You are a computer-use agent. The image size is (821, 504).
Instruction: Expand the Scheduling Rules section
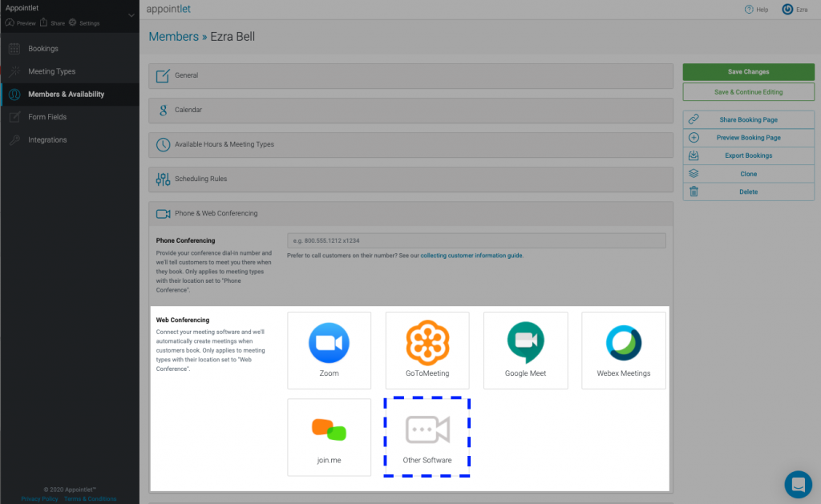tap(410, 179)
